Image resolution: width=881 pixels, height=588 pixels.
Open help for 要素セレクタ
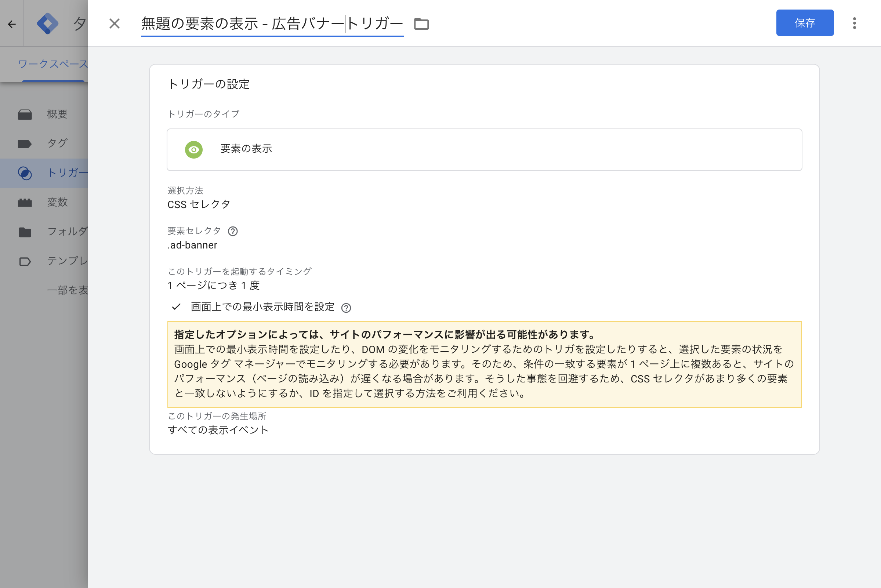(x=232, y=231)
